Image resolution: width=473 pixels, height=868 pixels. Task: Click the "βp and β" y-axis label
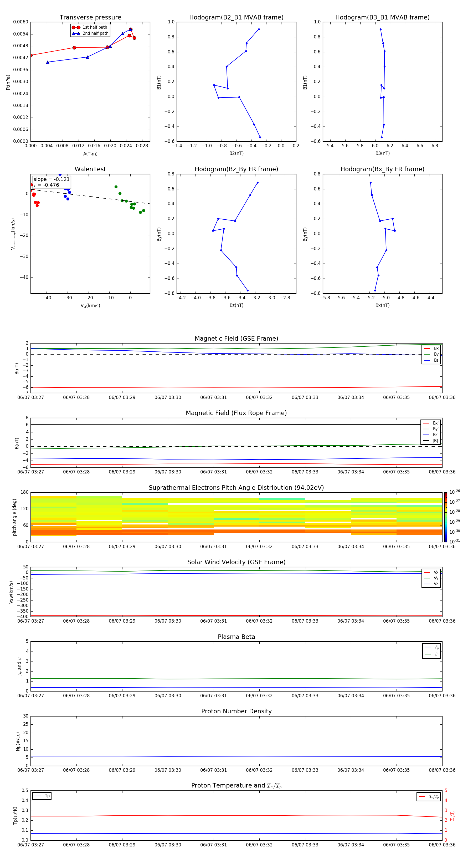pyautogui.click(x=19, y=667)
